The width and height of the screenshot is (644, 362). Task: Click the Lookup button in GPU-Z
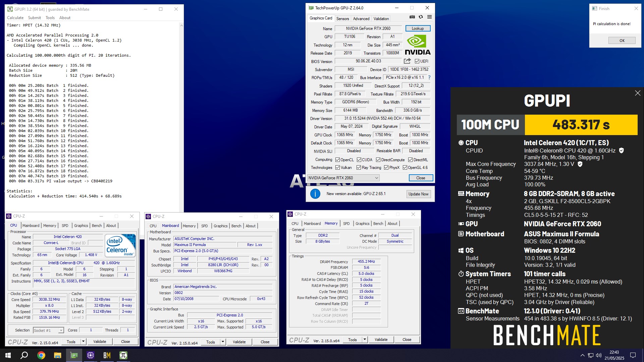click(x=418, y=28)
